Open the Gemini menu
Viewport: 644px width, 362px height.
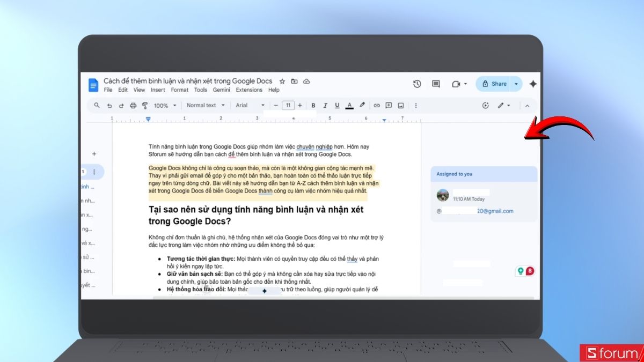pos(222,90)
